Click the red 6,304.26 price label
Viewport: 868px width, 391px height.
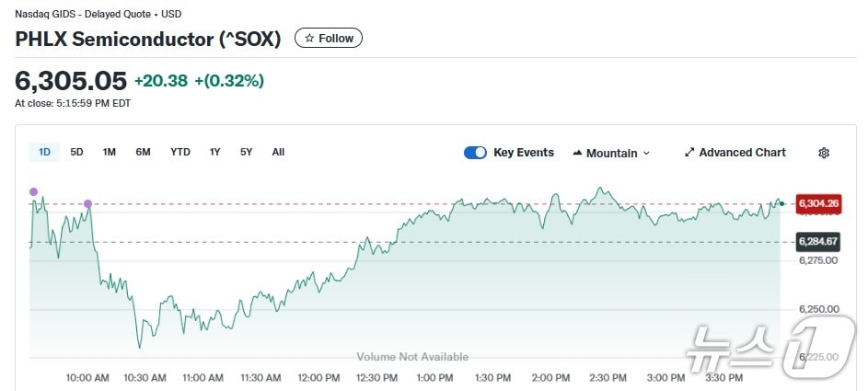pyautogui.click(x=819, y=203)
